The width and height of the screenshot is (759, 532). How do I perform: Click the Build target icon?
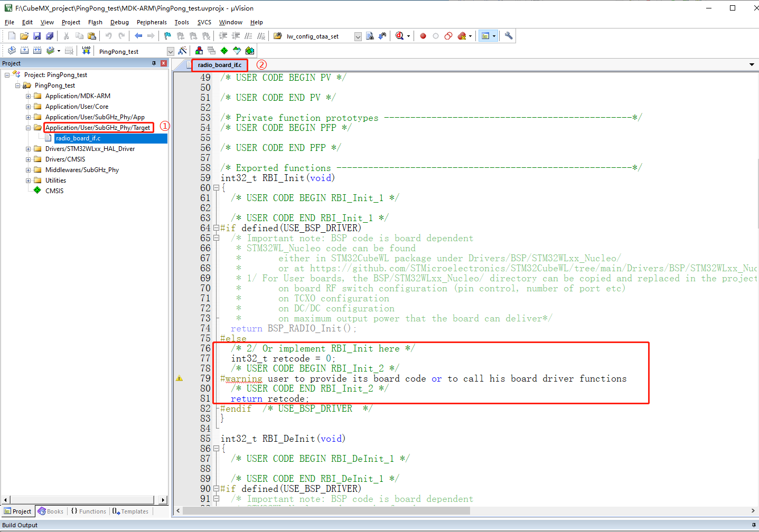24,51
